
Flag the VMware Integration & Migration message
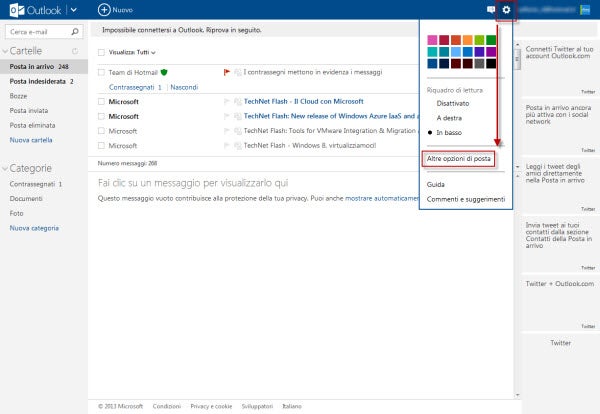click(227, 131)
